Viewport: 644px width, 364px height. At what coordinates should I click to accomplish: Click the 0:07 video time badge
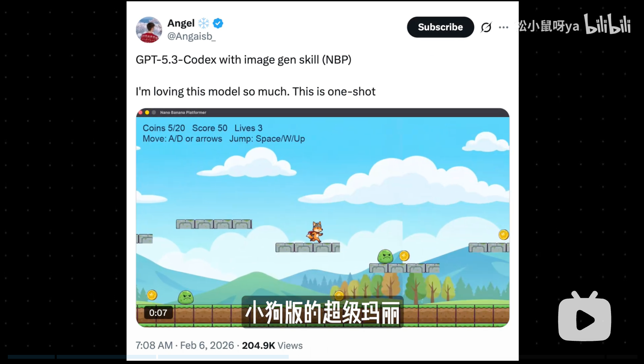tap(158, 313)
